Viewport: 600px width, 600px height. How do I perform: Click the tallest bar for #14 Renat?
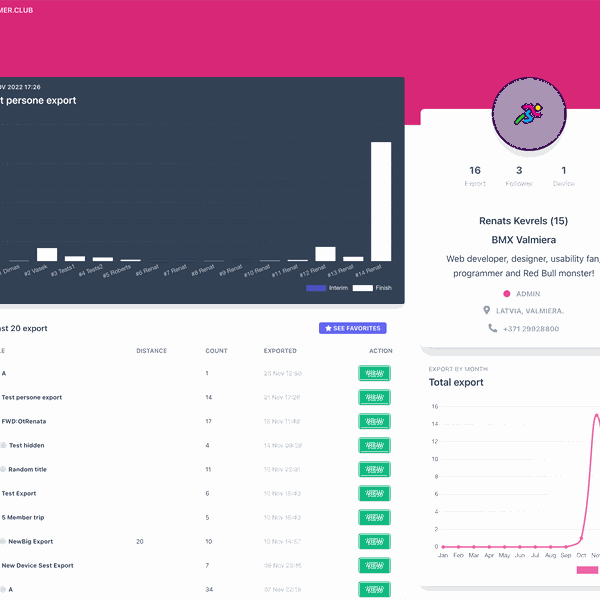381,201
